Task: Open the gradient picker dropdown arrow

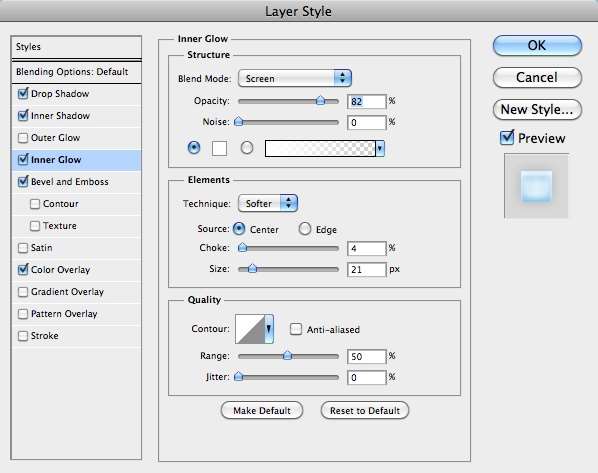Action: pyautogui.click(x=380, y=148)
